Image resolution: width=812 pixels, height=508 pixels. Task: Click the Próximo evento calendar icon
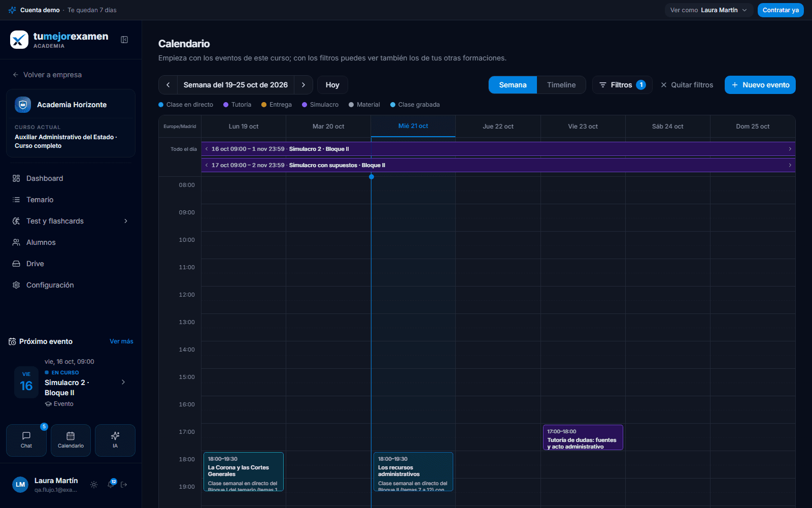(12, 341)
